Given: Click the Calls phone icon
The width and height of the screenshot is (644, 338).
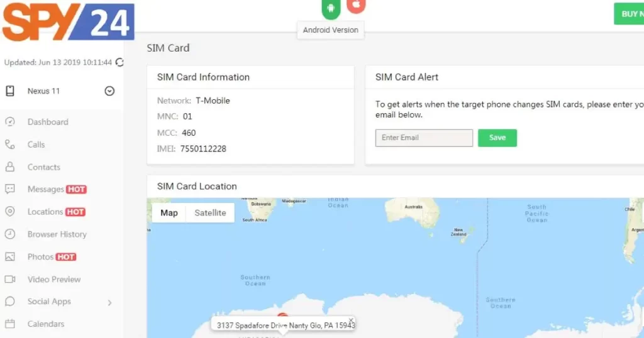Looking at the screenshot, I should point(10,144).
